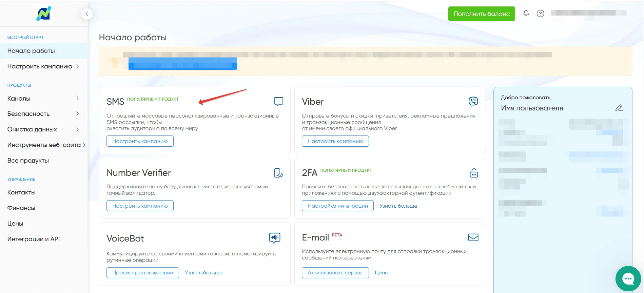The image size is (644, 293).
Task: Click the company logo icon
Action: coord(44,14)
